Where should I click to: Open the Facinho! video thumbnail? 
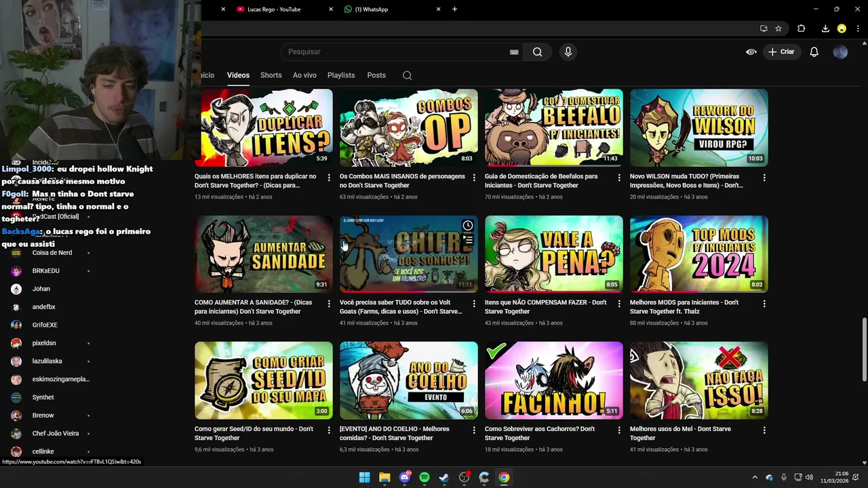click(x=553, y=380)
